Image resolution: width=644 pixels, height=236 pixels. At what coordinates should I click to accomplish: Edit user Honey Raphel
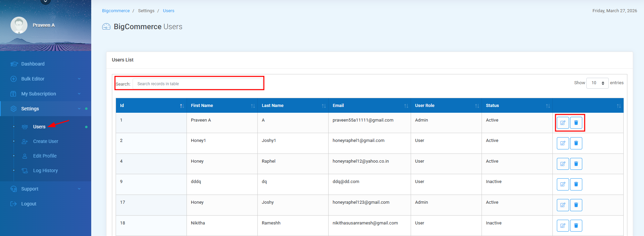point(563,164)
